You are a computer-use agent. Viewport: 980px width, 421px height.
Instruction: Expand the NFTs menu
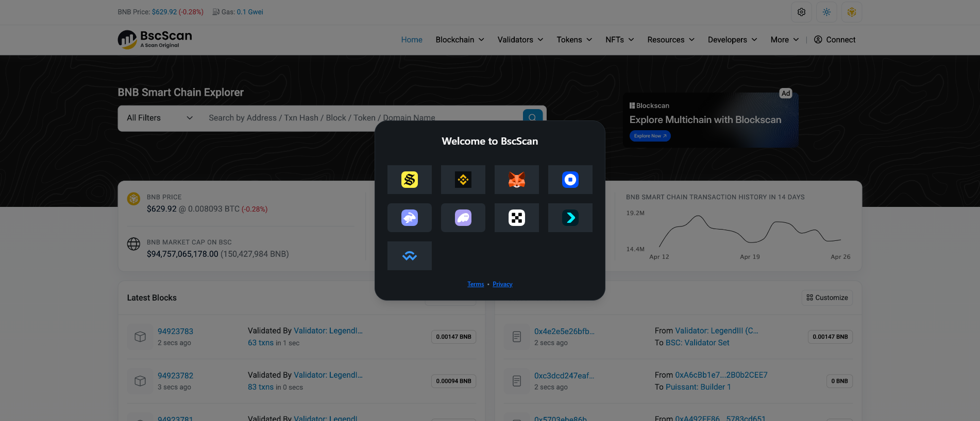click(620, 40)
